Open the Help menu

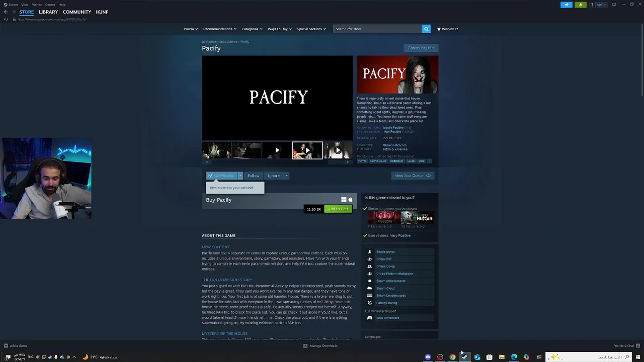(62, 5)
